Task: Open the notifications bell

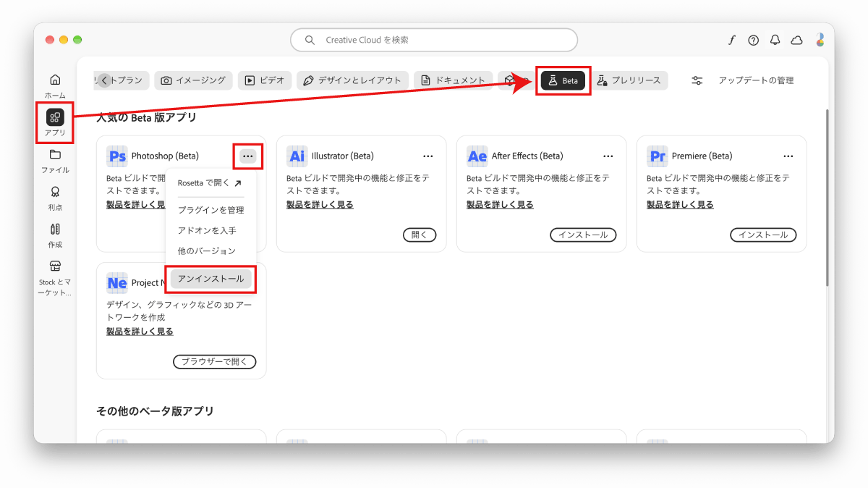Action: 775,40
